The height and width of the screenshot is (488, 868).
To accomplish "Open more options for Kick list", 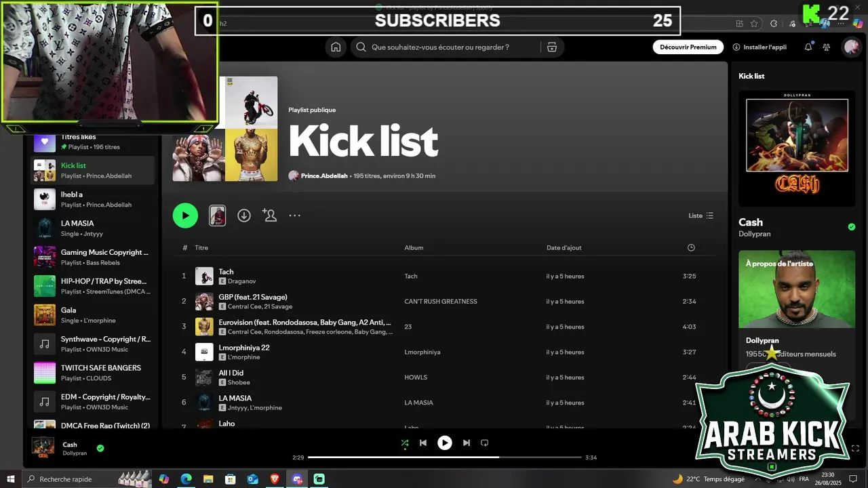I will 294,216.
